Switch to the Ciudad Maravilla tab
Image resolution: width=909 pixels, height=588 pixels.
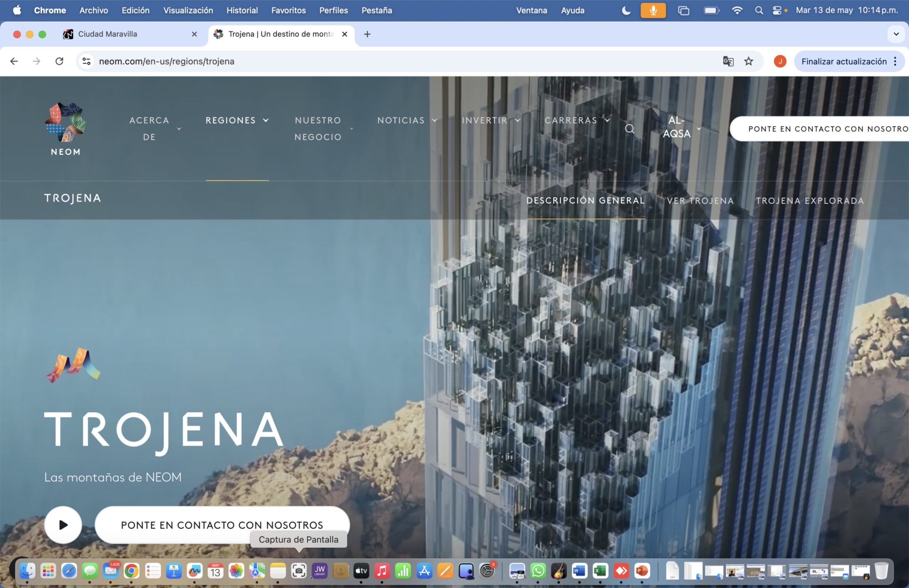click(108, 34)
